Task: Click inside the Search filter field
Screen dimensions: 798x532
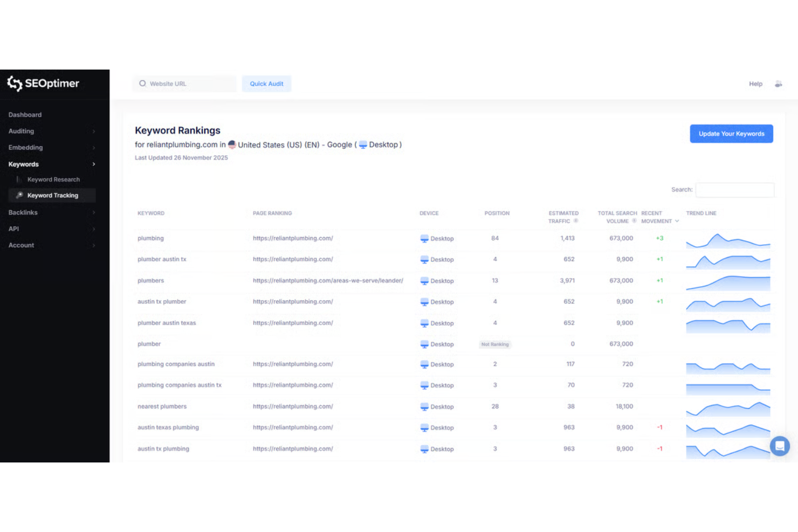Action: (734, 190)
